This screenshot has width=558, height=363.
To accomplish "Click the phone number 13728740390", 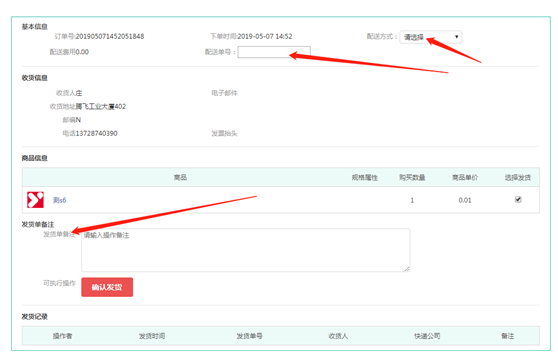I will click(96, 133).
